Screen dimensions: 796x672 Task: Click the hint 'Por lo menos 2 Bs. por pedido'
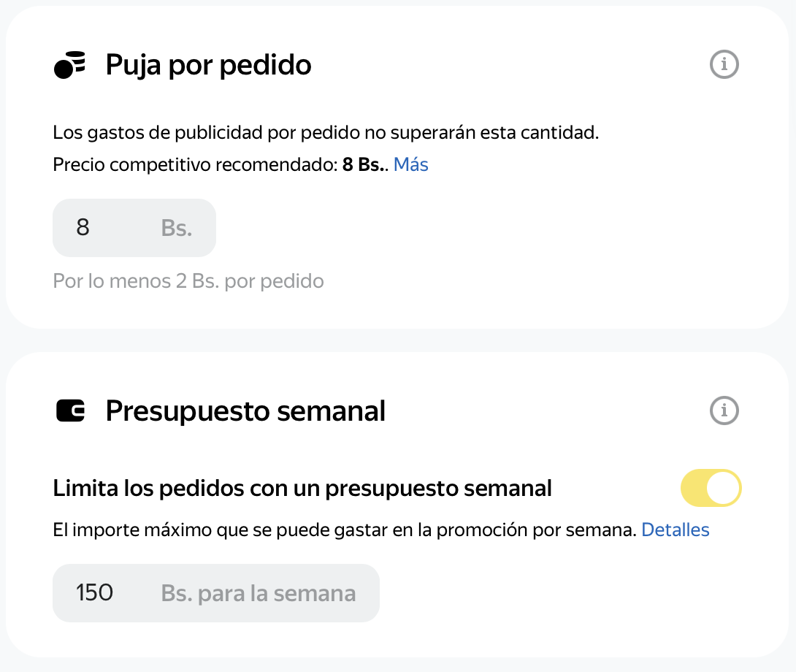[x=188, y=281]
